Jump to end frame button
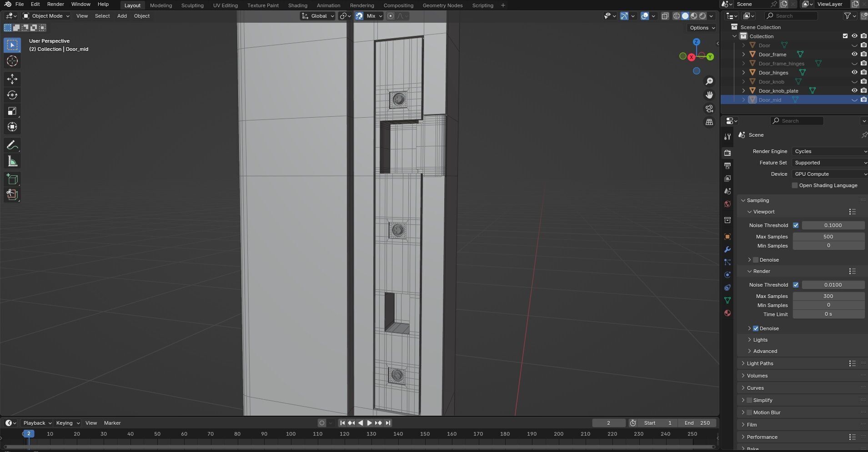The width and height of the screenshot is (868, 452). tap(388, 423)
